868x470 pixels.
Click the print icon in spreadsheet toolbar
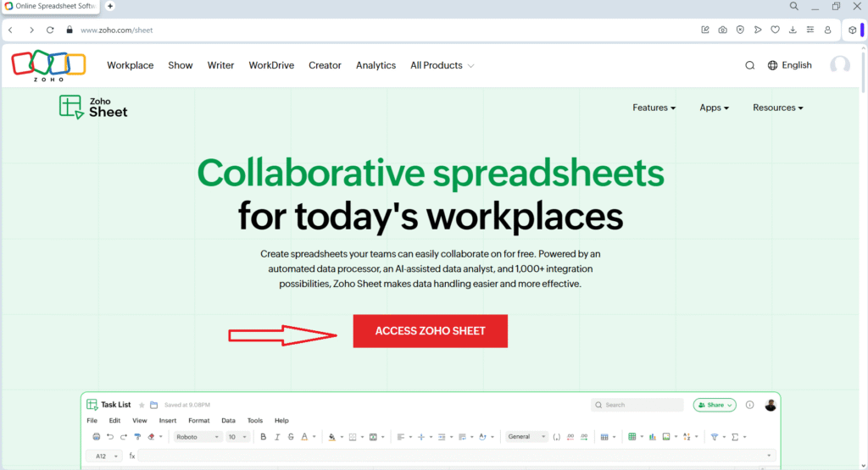97,437
